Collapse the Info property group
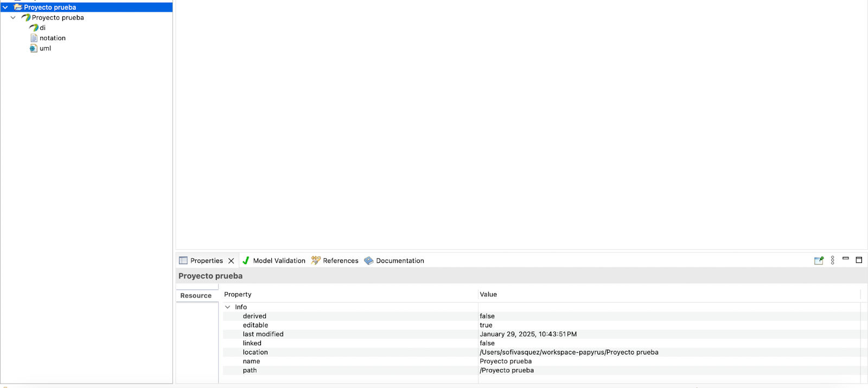The width and height of the screenshot is (868, 388). pos(228,307)
